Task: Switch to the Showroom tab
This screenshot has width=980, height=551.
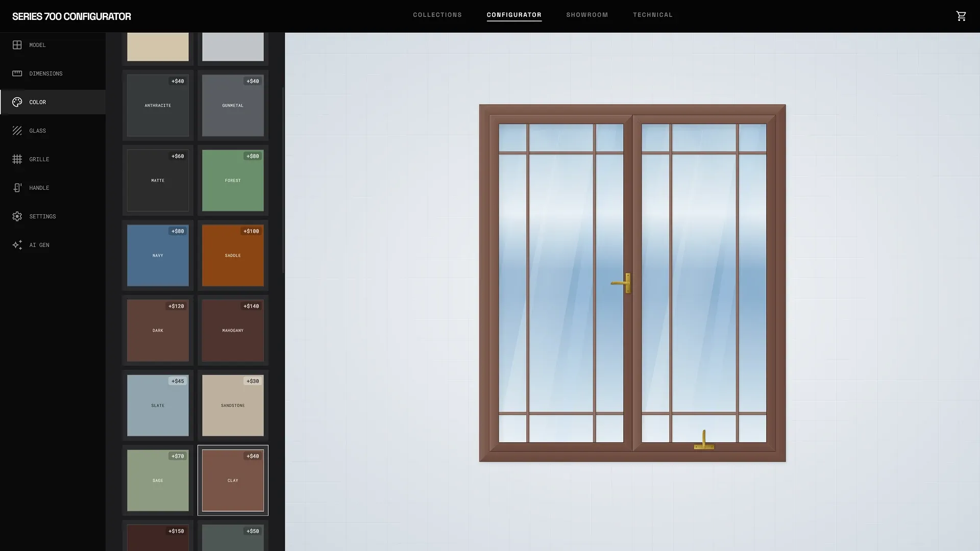Action: coord(586,15)
